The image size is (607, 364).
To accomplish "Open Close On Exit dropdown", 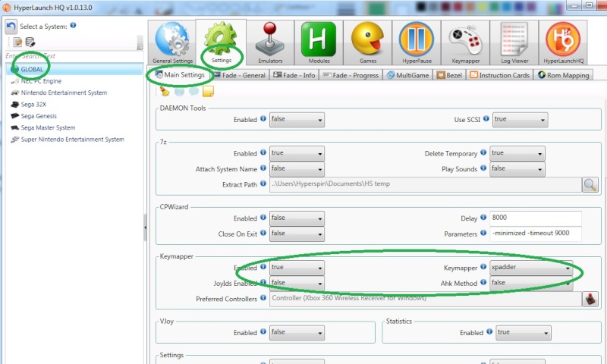I will click(297, 234).
